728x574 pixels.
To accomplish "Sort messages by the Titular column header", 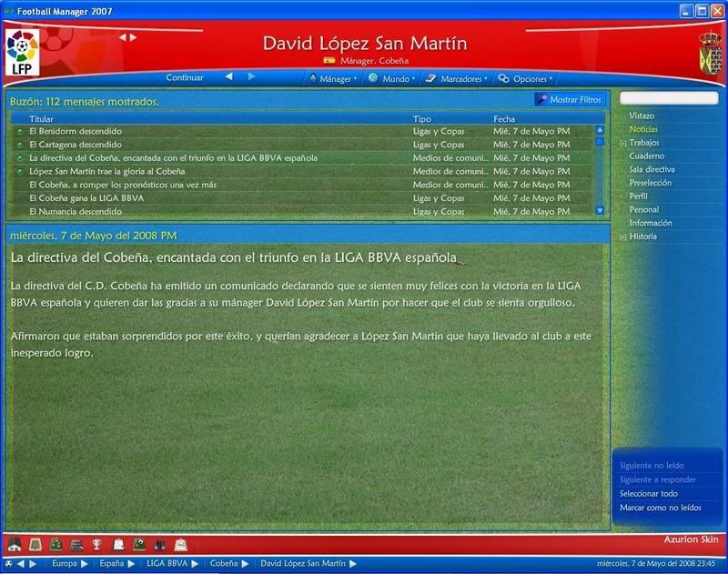I will [x=41, y=119].
